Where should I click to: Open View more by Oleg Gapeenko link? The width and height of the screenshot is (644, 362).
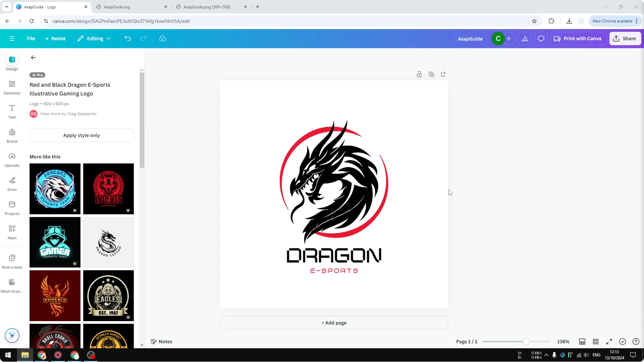pos(68,114)
